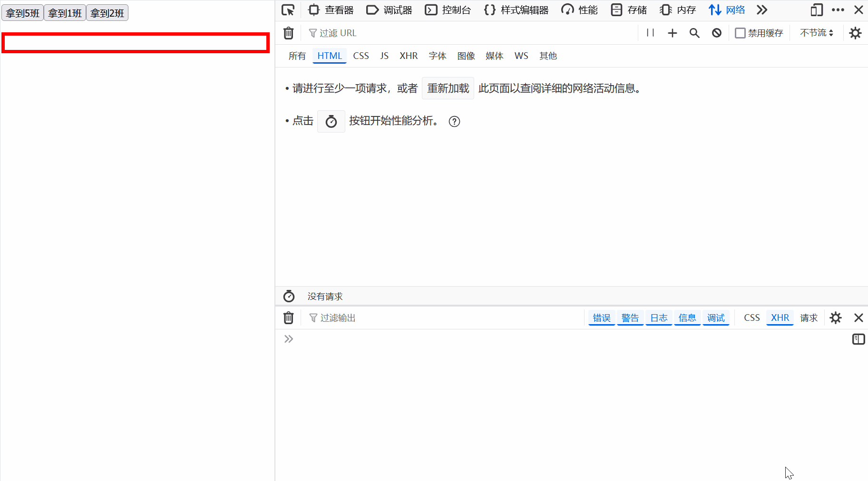Select the element picker tool in DevTools
Image resolution: width=868 pixels, height=481 pixels.
point(288,10)
